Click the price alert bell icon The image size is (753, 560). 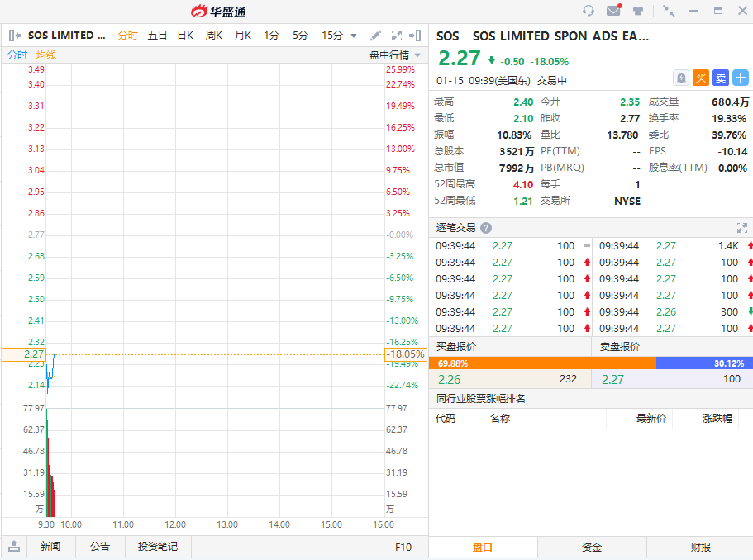[681, 78]
